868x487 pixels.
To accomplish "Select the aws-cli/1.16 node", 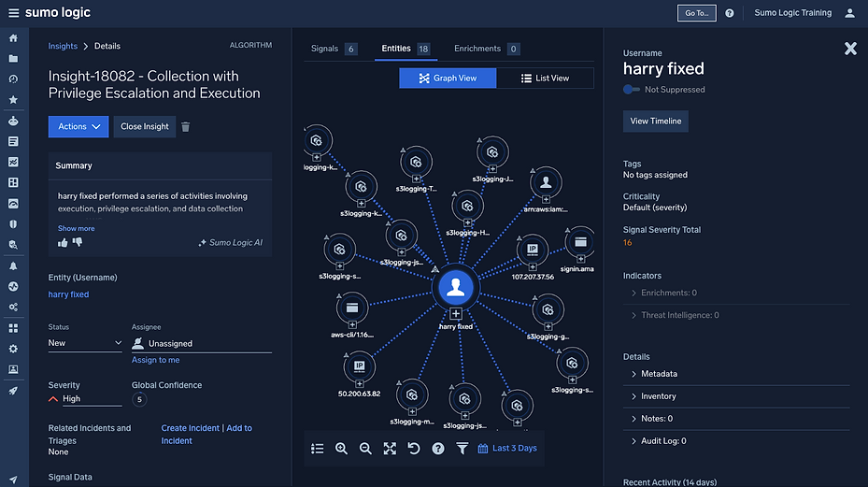I will pos(352,308).
